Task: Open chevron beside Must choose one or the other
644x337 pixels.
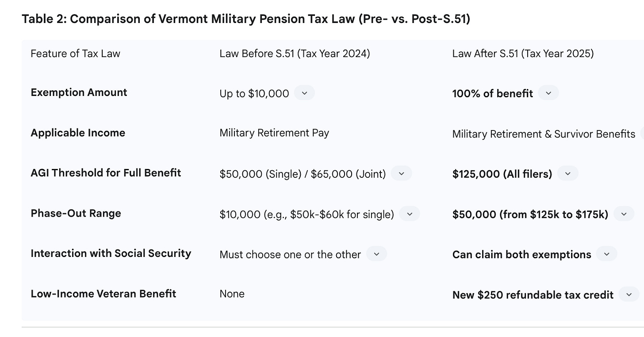Action: coord(376,254)
